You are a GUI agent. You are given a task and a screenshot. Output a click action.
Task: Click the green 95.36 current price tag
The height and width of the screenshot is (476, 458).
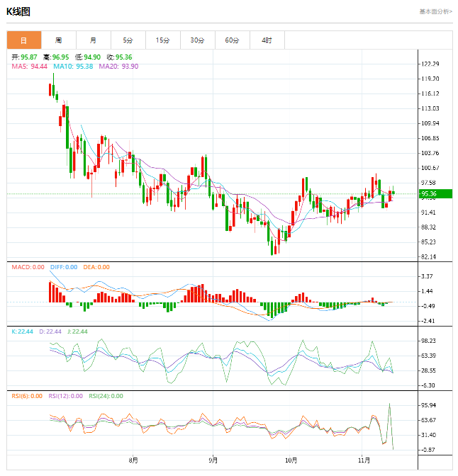(435, 193)
